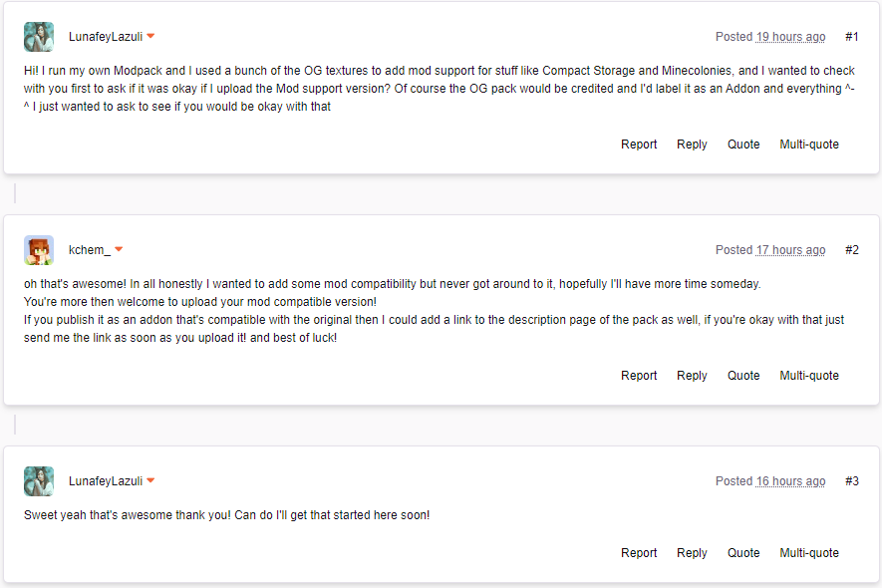Click the '19 hours ago' timestamp

coord(790,37)
